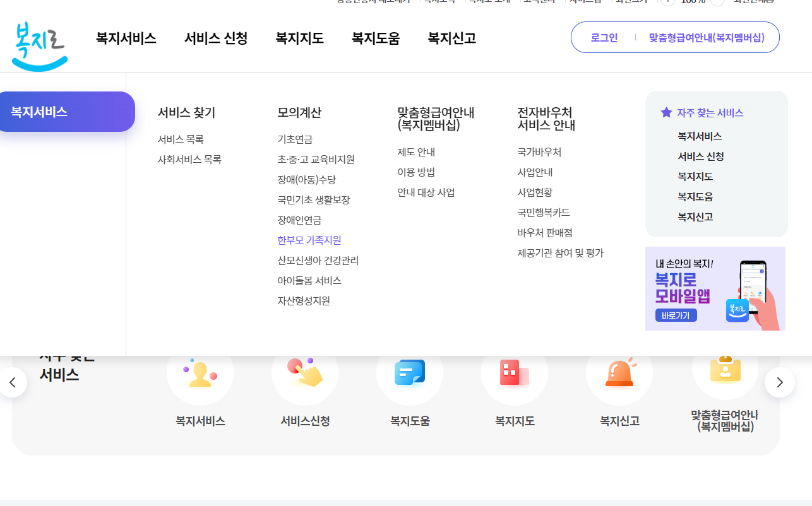The height and width of the screenshot is (506, 812).
Task: Open 제공기관 참여 및 평가 link
Action: 561,252
